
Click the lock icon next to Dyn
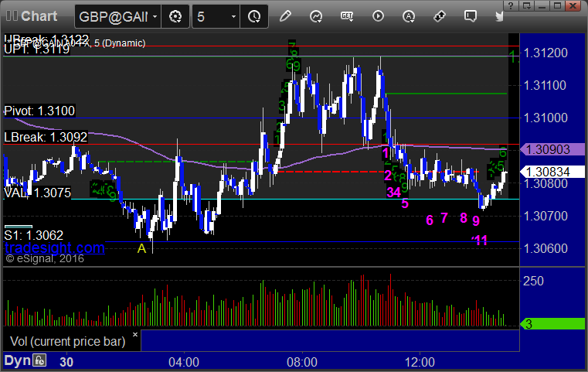pyautogui.click(x=39, y=360)
